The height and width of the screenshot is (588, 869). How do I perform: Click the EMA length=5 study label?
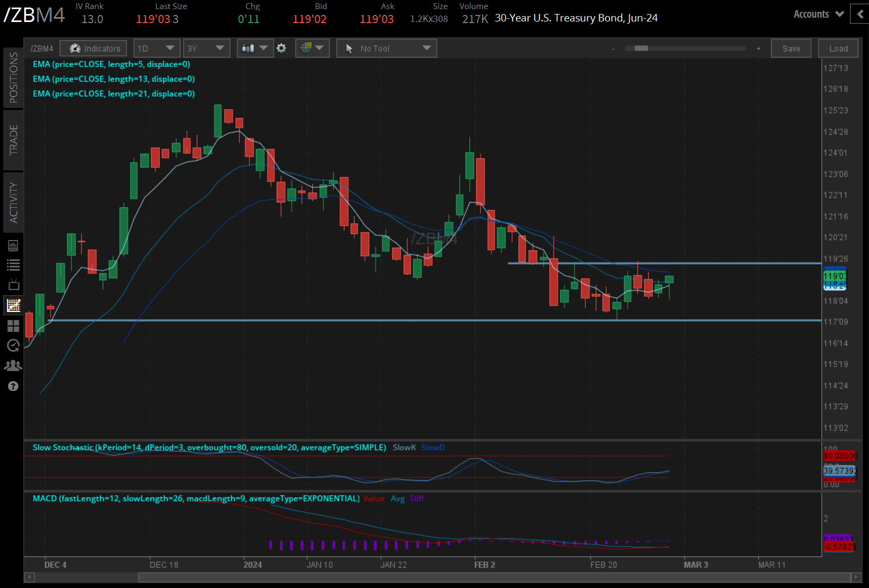point(111,64)
